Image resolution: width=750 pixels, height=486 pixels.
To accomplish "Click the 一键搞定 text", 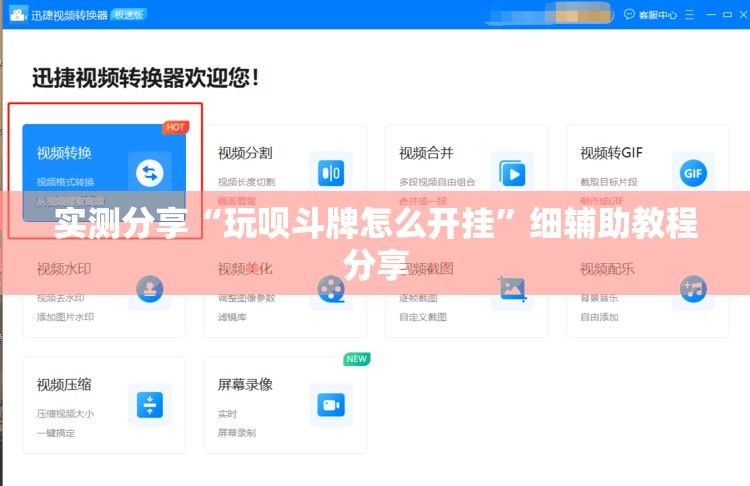I will (x=56, y=433).
